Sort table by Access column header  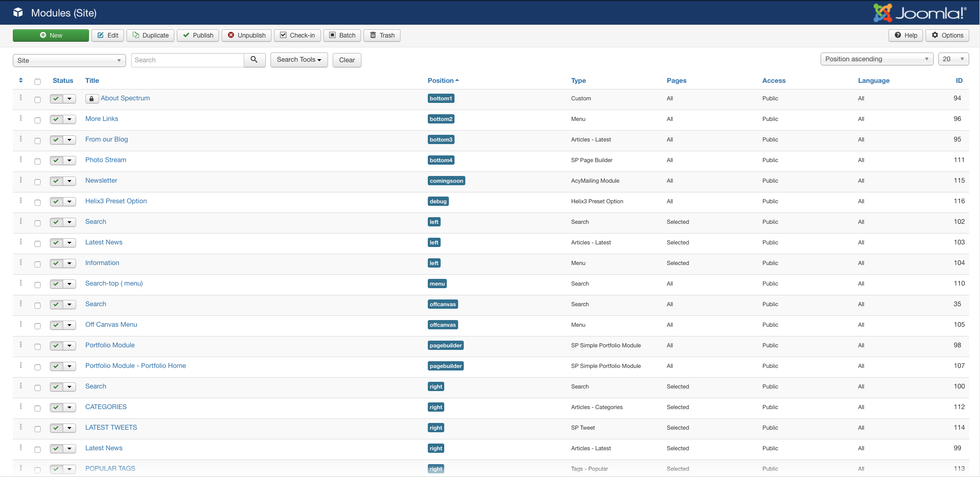click(773, 81)
